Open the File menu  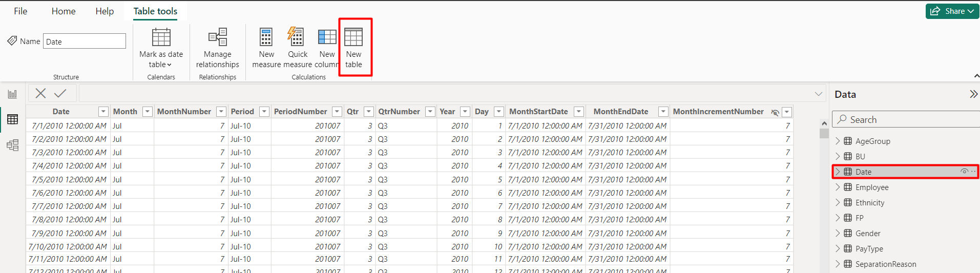tap(20, 11)
